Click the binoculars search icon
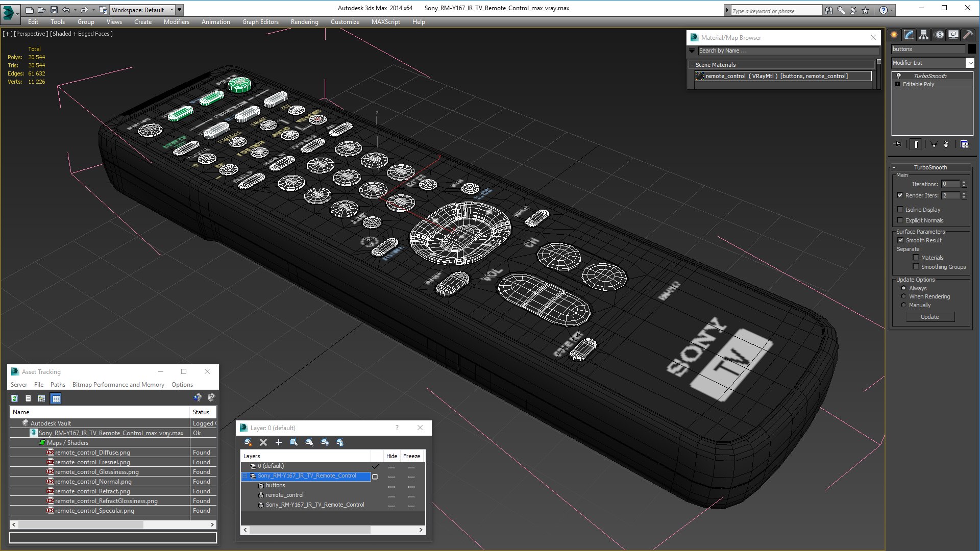This screenshot has width=980, height=551. [x=828, y=10]
